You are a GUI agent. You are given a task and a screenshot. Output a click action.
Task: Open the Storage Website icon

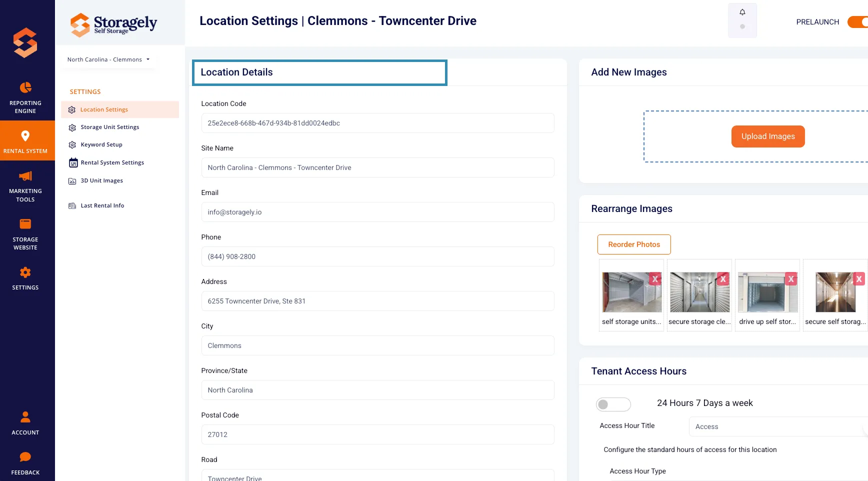pyautogui.click(x=25, y=224)
